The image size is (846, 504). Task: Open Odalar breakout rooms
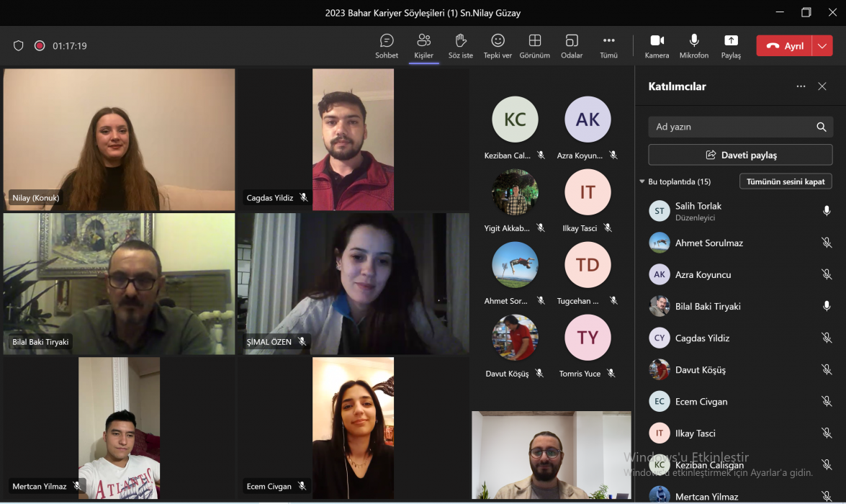click(x=572, y=45)
